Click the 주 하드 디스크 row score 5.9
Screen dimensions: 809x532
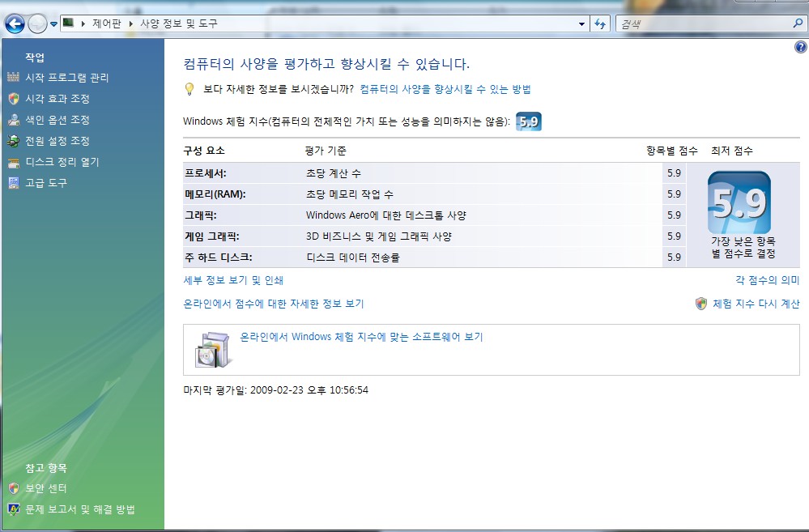[674, 257]
